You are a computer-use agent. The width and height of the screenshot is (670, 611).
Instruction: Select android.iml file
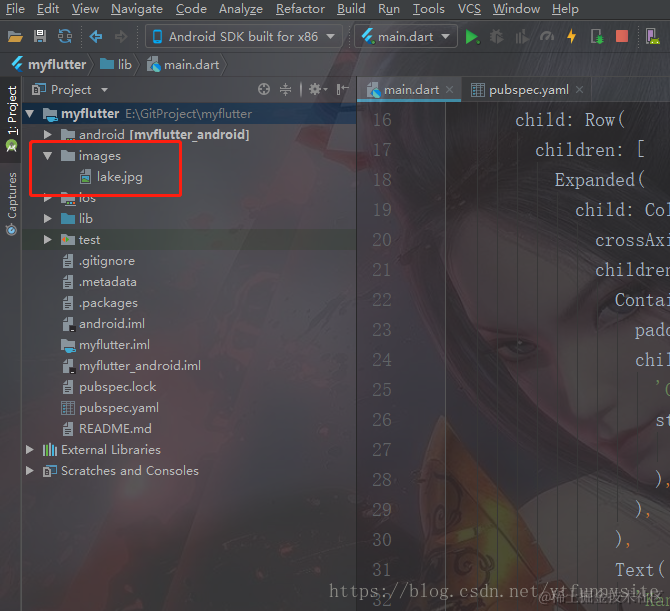(x=103, y=323)
